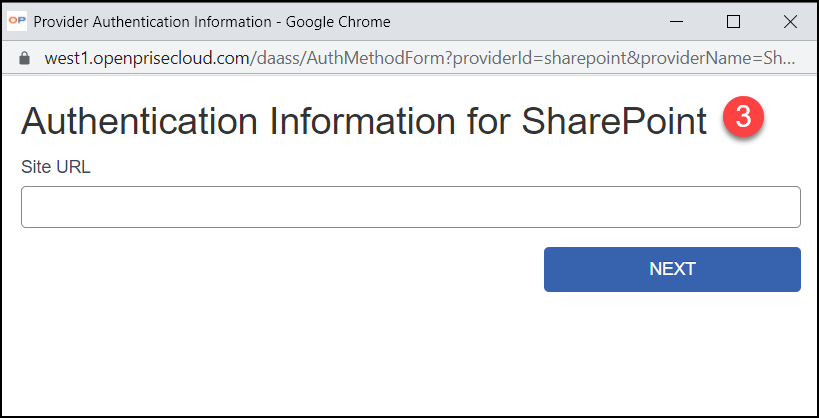Click the padlock site security icon

[24, 58]
